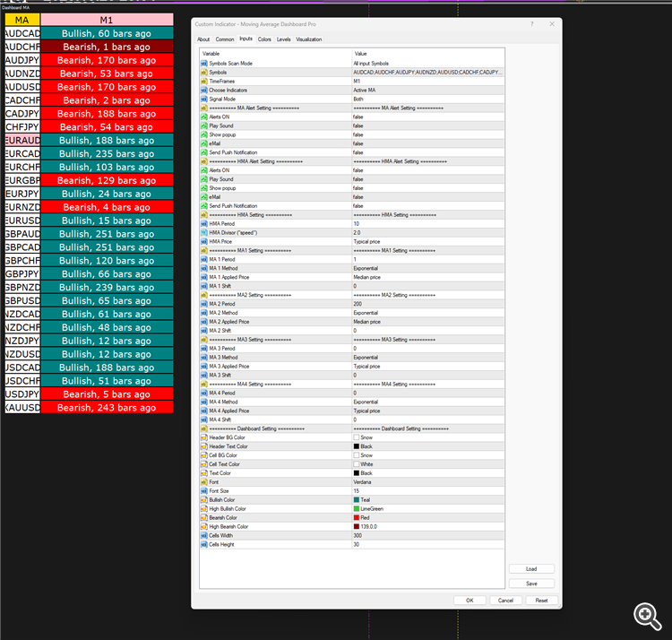Click the icon beside HMA Price

204,242
